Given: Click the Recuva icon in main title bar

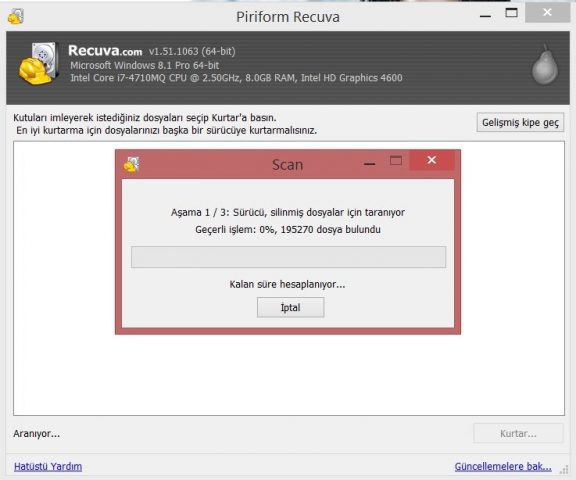Looking at the screenshot, I should click(x=16, y=17).
